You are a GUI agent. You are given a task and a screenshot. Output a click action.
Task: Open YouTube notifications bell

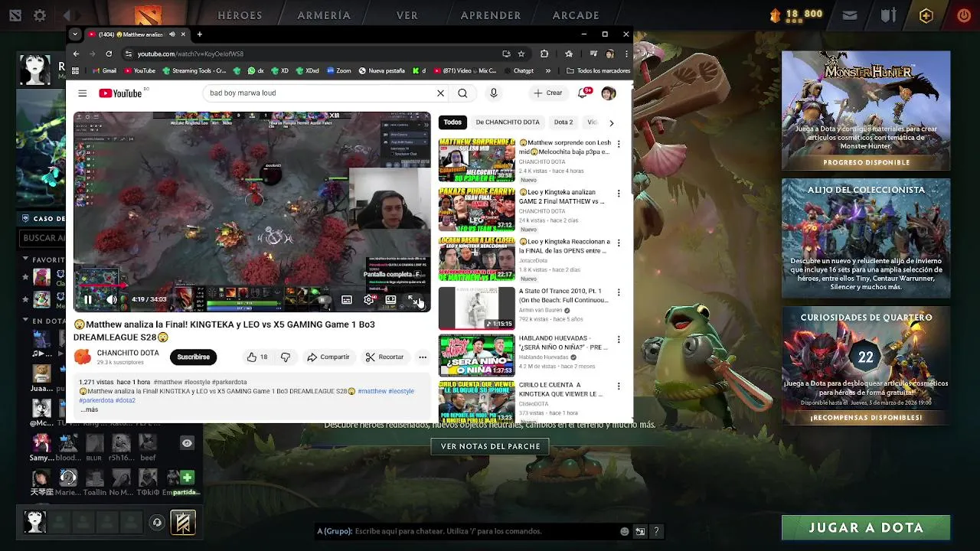click(x=585, y=93)
